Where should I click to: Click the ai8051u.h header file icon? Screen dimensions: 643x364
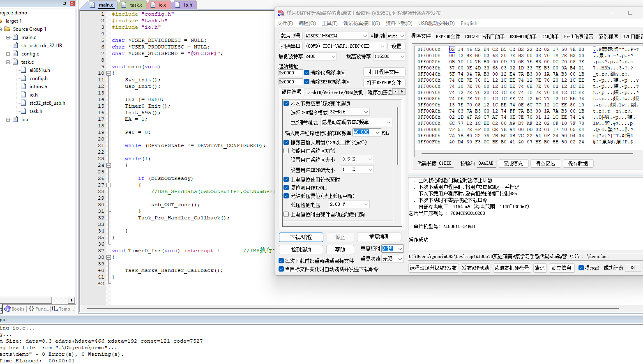pos(24,70)
